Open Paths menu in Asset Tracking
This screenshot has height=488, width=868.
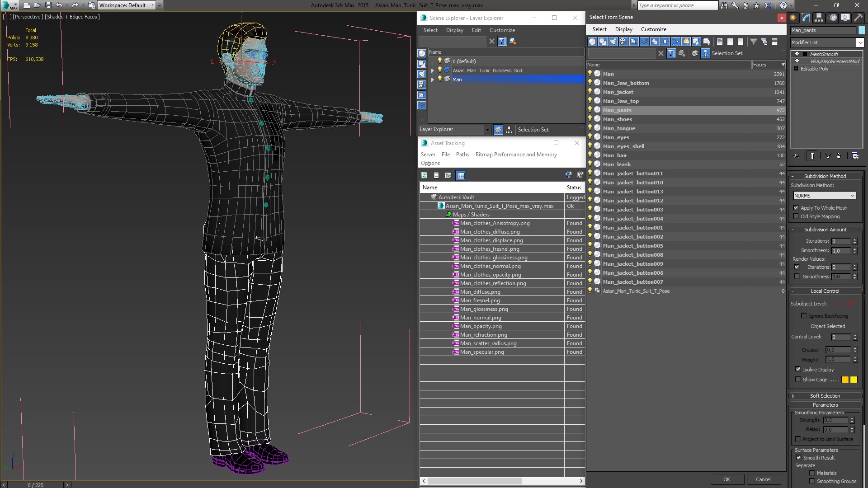click(x=462, y=155)
